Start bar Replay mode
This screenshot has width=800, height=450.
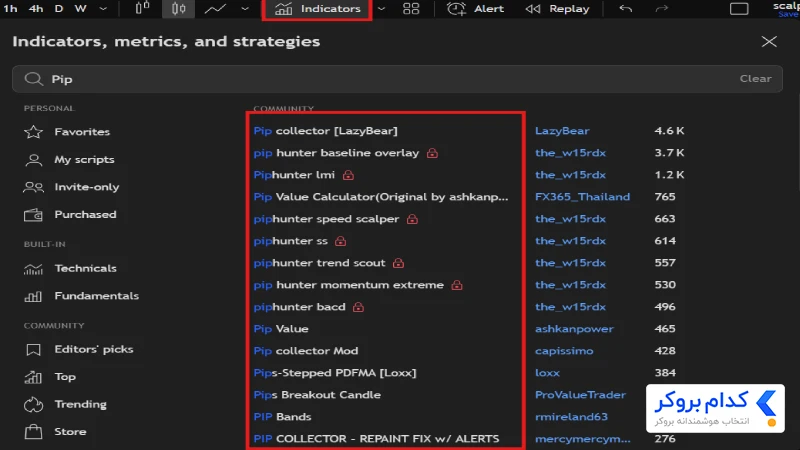point(557,9)
